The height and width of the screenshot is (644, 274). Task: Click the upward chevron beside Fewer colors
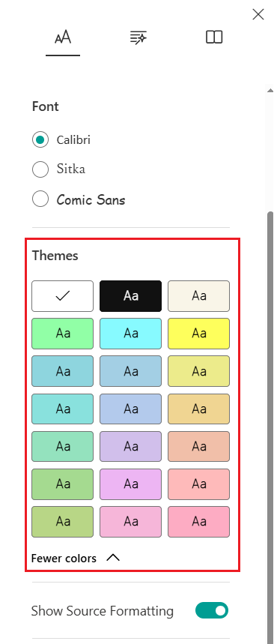[x=113, y=558]
